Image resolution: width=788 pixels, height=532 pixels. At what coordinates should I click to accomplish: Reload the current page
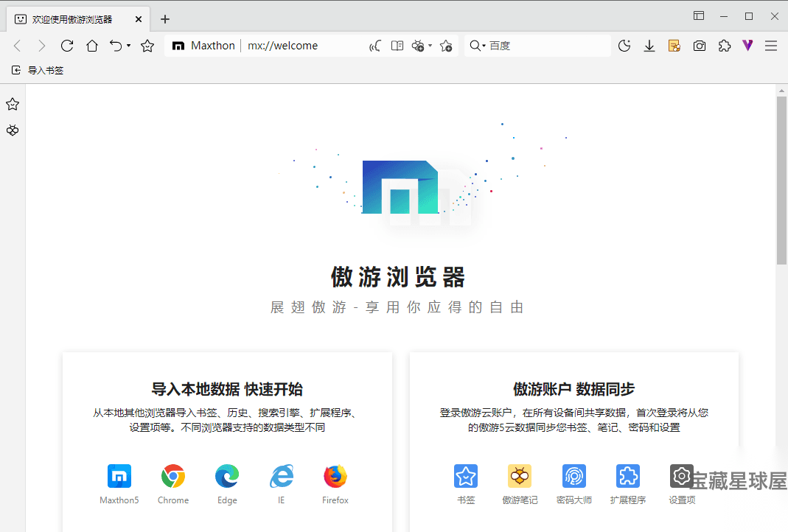[67, 46]
